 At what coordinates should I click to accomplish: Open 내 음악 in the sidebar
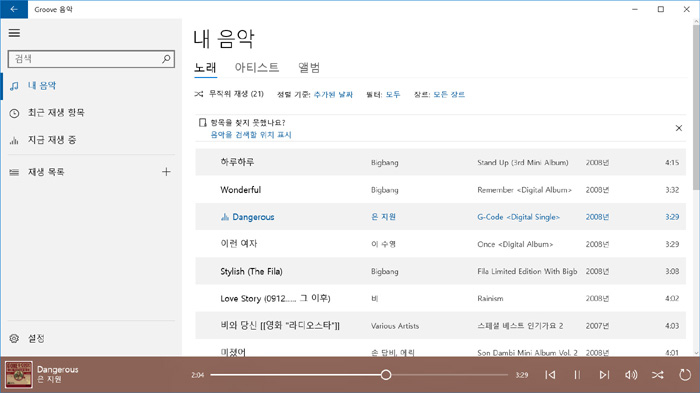[42, 85]
